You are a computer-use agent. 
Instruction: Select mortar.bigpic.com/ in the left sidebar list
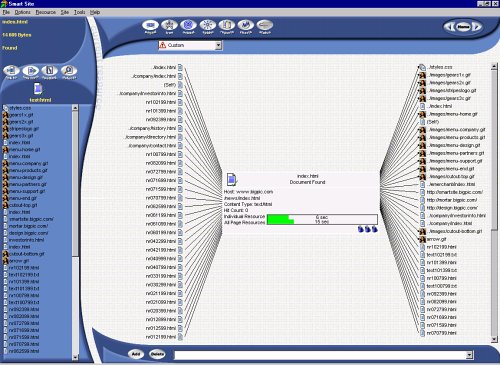point(28,226)
